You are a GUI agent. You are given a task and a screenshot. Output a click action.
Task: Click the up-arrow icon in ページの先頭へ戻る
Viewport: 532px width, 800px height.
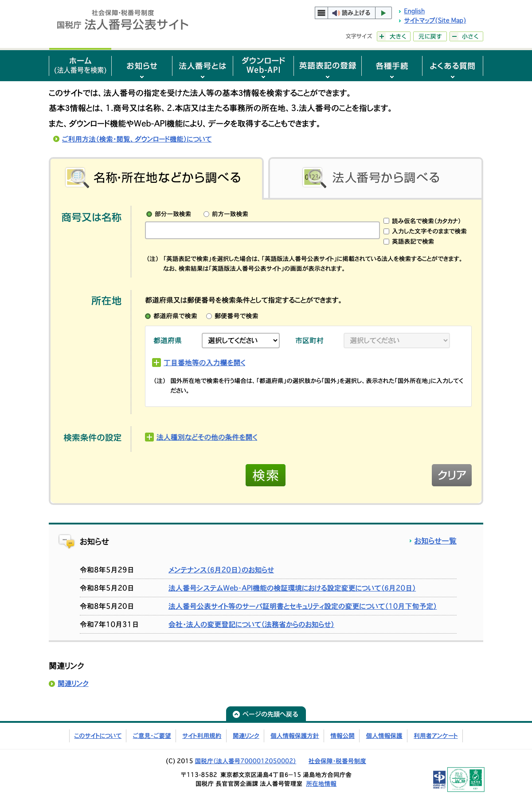[236, 714]
